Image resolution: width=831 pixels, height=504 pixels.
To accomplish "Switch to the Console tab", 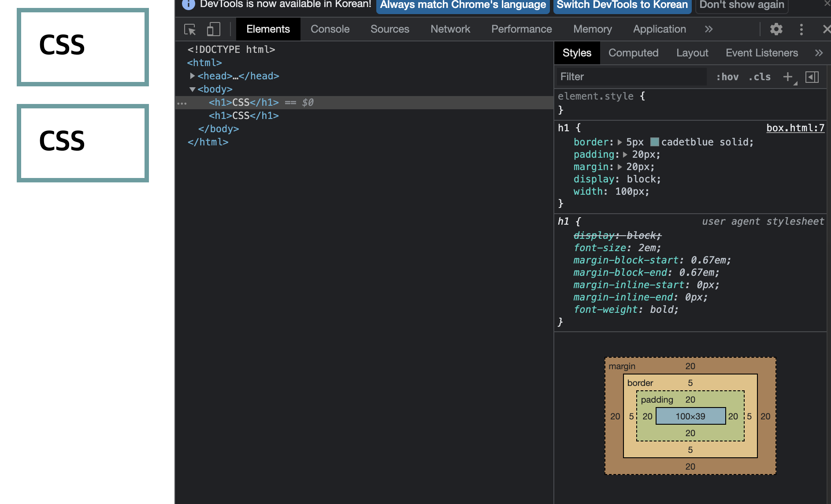I will 330,29.
